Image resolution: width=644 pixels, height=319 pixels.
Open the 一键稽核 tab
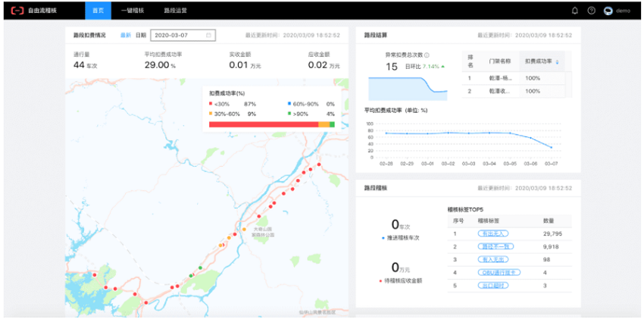[x=133, y=11]
